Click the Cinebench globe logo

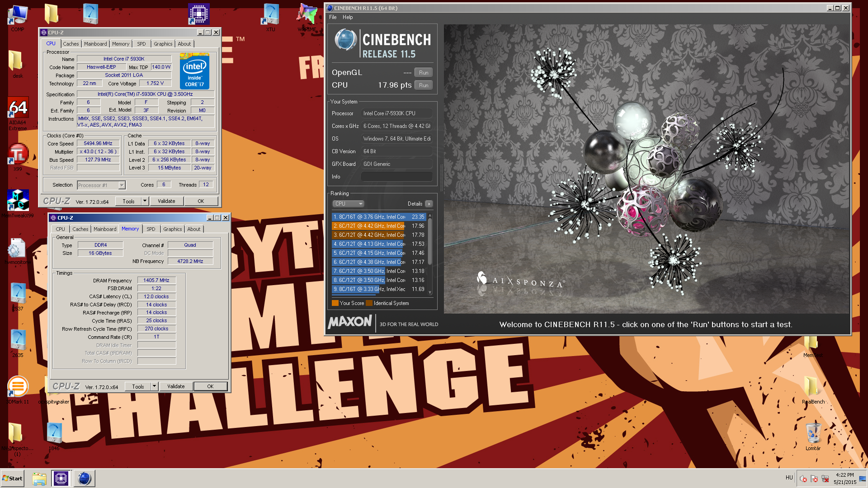pos(346,40)
